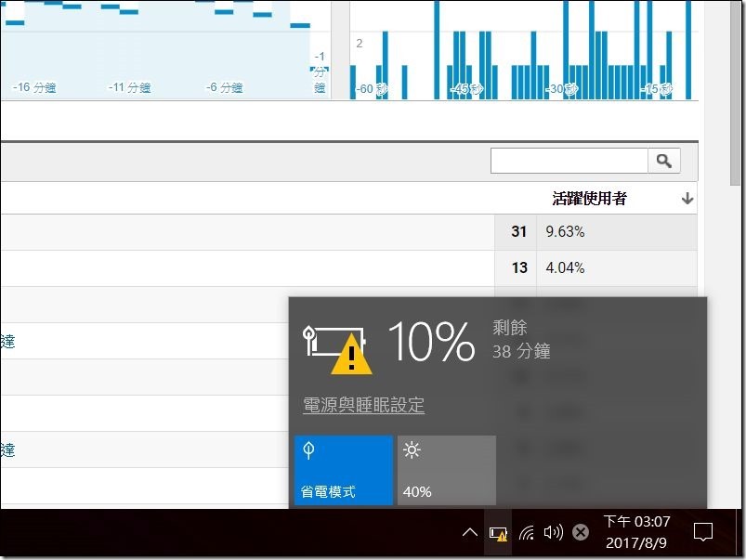The image size is (746, 560).
Task: Click the table search text field
Action: point(569,161)
